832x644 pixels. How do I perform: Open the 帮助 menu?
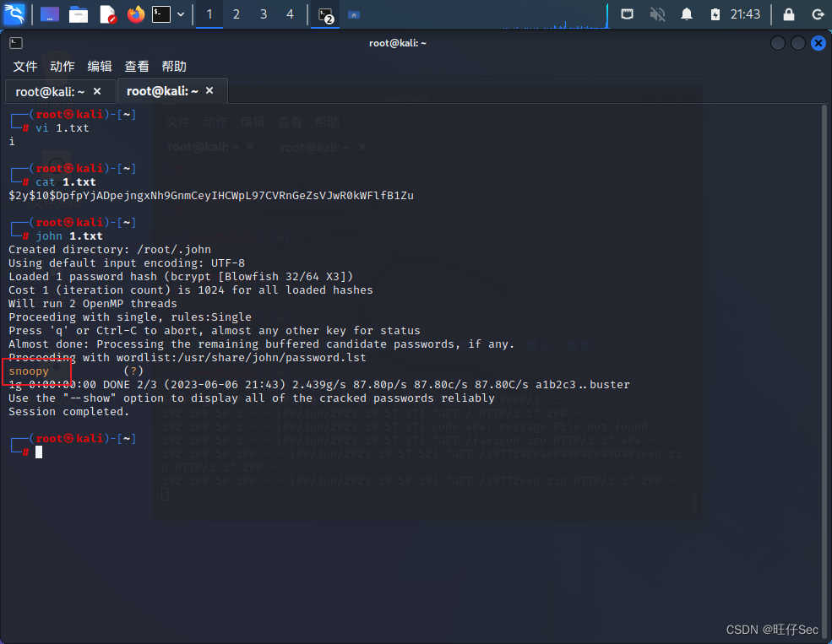point(173,66)
